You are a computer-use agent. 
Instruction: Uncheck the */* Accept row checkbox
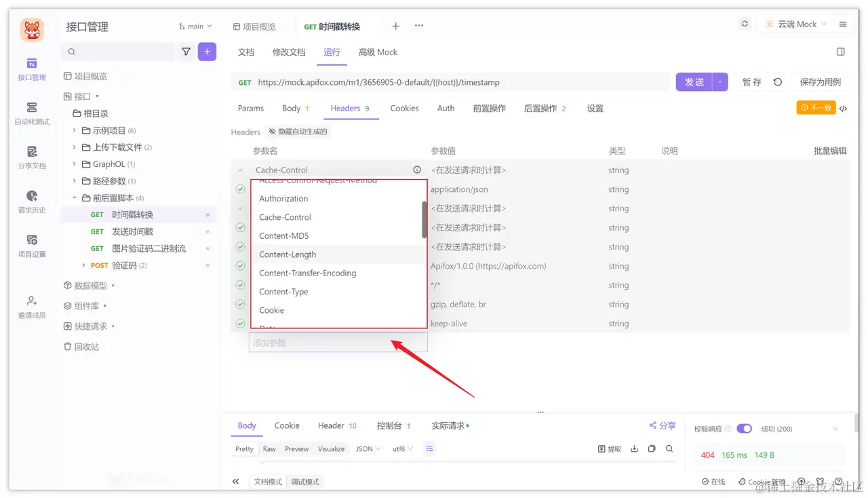pyautogui.click(x=240, y=285)
